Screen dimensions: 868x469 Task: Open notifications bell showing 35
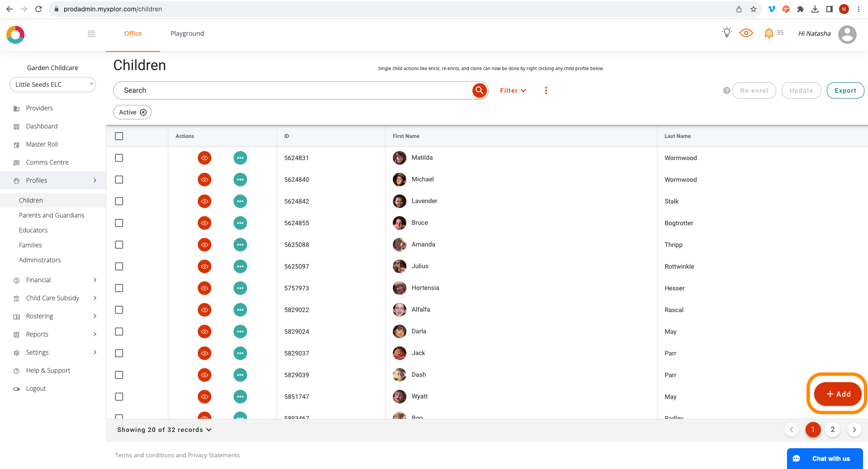tap(769, 33)
